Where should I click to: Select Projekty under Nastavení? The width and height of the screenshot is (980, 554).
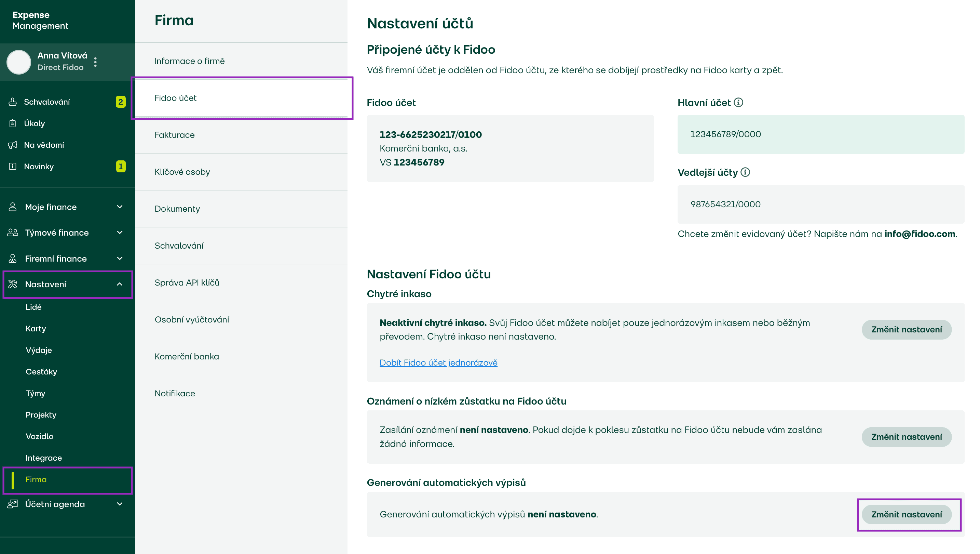41,414
